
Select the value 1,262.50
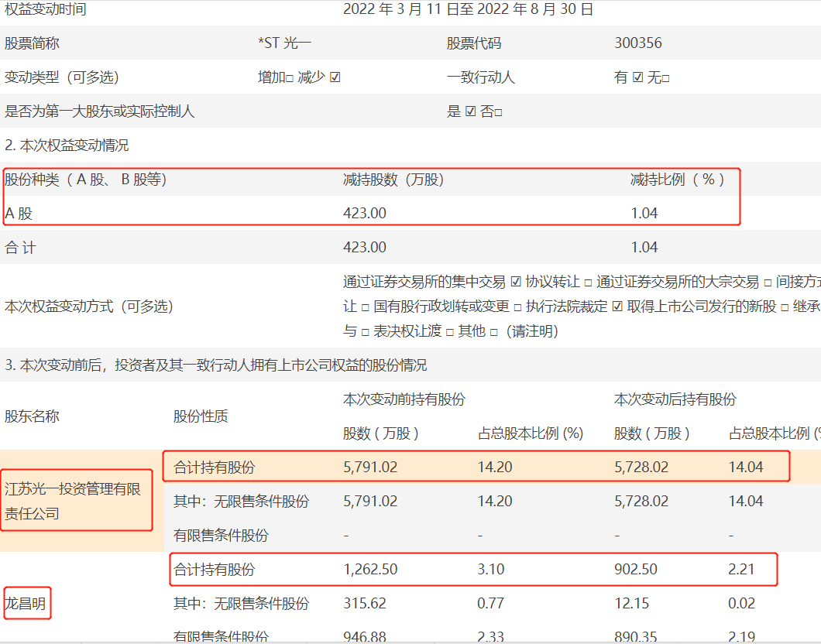(370, 569)
